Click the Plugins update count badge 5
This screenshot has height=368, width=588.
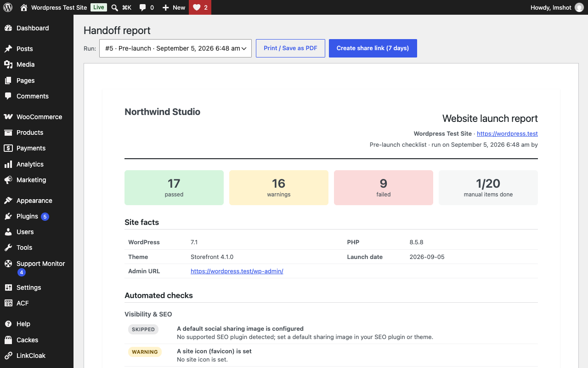point(45,216)
